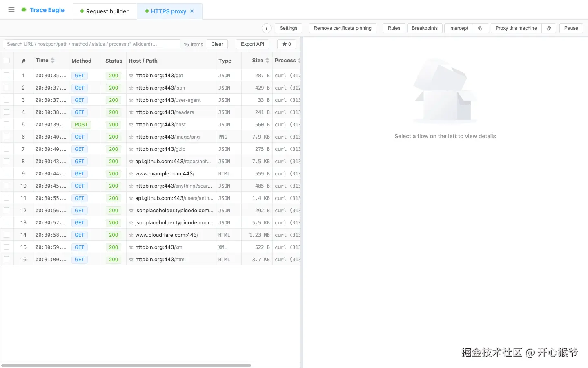Click the Export API button
588x368 pixels.
[252, 44]
